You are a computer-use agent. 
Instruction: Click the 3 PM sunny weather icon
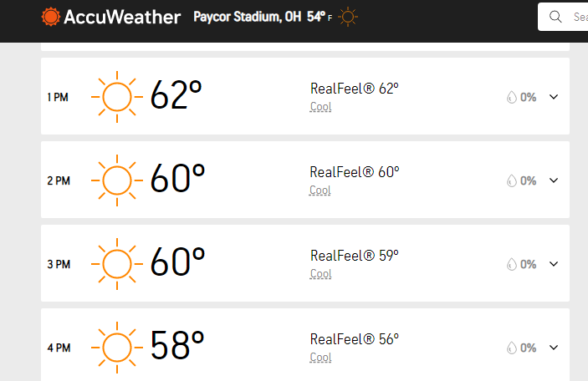(117, 264)
